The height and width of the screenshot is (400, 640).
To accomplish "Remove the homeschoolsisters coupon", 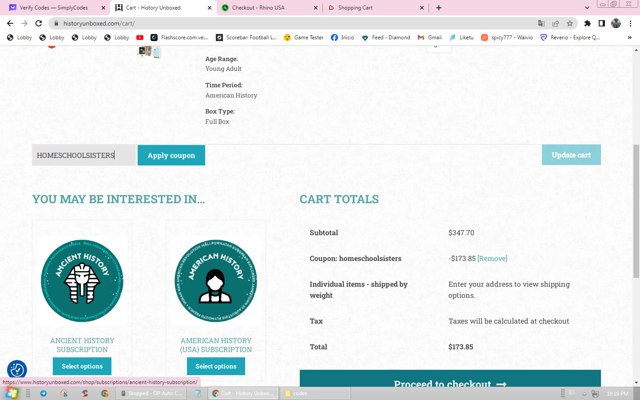I will click(x=492, y=258).
